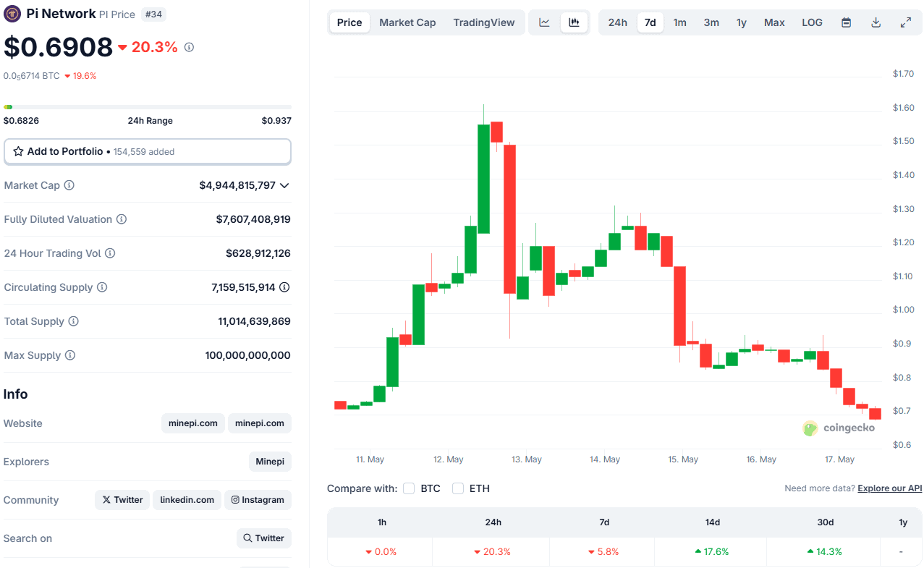924x568 pixels.
Task: Click Explore our API link
Action: point(890,488)
